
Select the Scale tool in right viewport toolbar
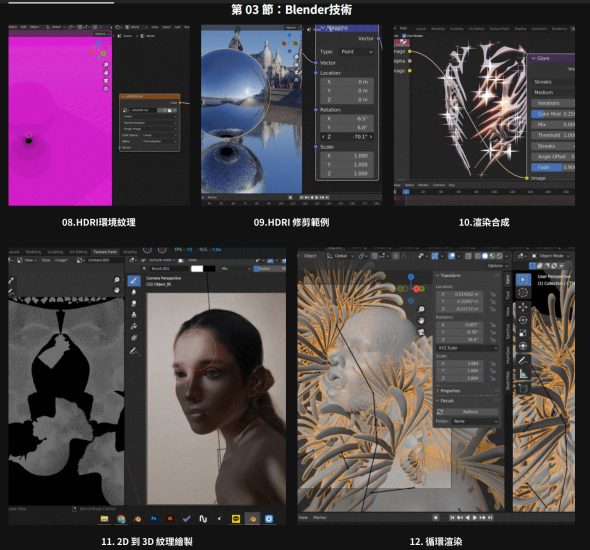tap(523, 333)
